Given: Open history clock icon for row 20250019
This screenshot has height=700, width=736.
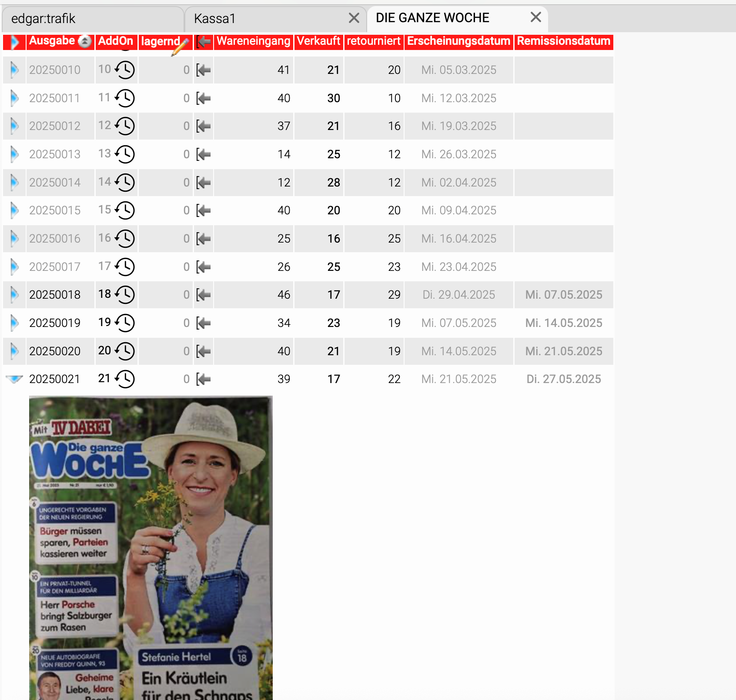Looking at the screenshot, I should point(125,323).
